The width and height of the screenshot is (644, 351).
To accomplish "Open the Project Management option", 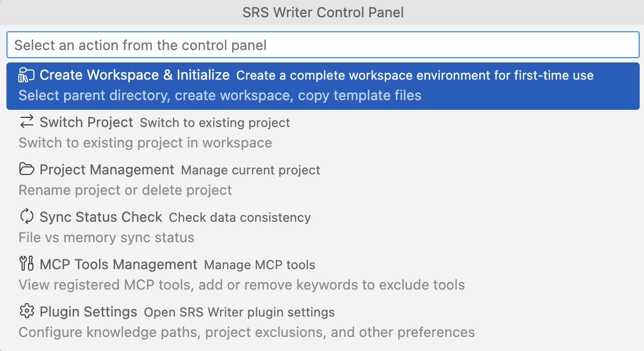I will [323, 180].
